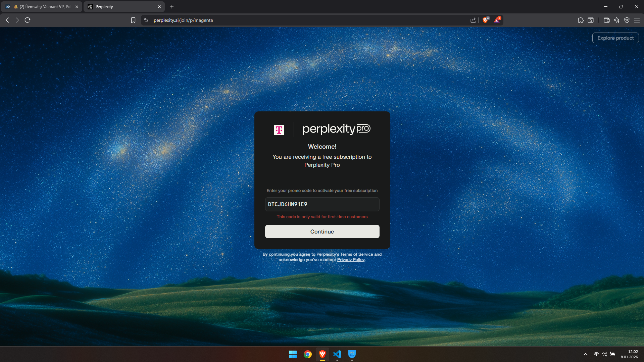Share this page link

[473, 20]
